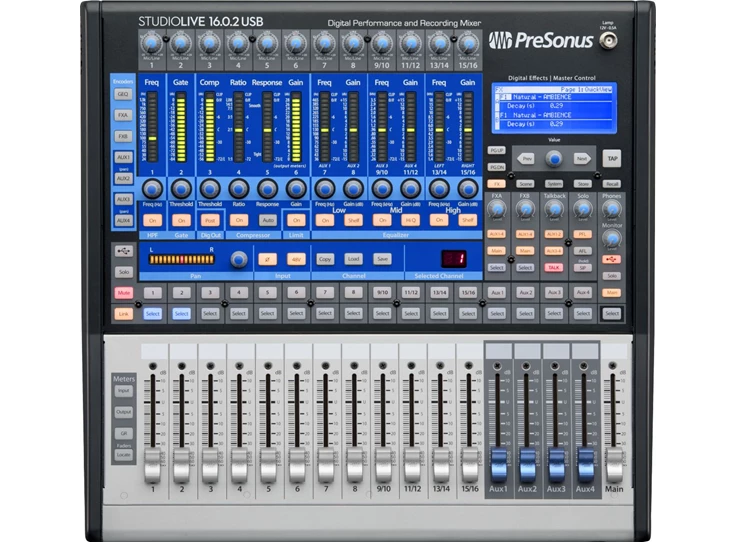Toggle the HPF On button
The height and width of the screenshot is (542, 735).
point(152,220)
